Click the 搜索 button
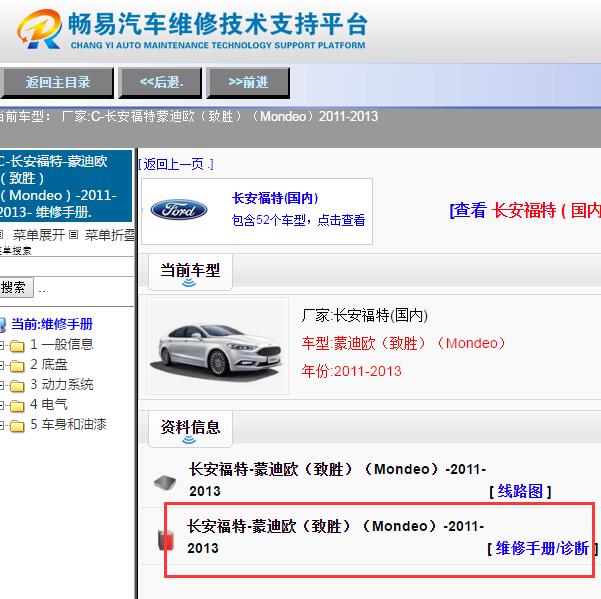The height and width of the screenshot is (599, 601). tap(16, 287)
